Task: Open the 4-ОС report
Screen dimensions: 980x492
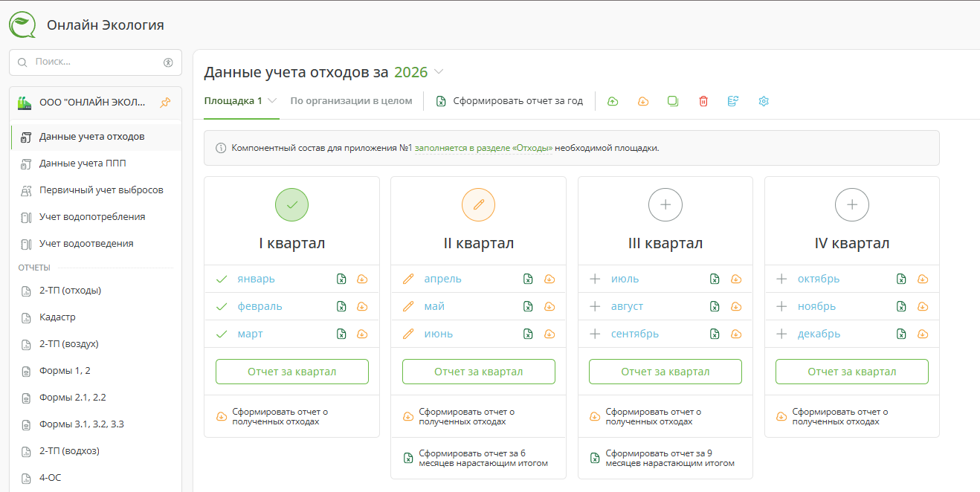Action: pos(95,478)
